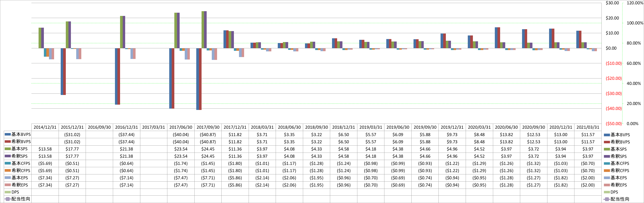Click the red 希釈BVPS bar for 2015/12/31
The height and width of the screenshot is (203, 644).
click(64, 71)
